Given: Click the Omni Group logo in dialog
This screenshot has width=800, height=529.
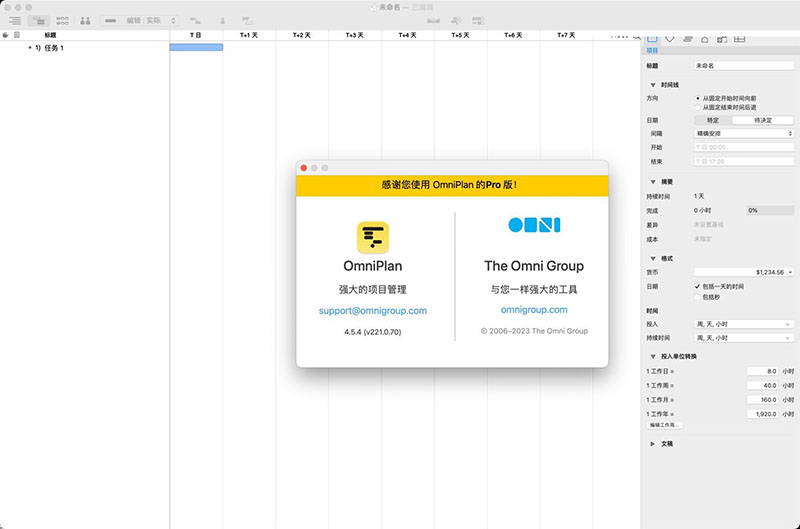Looking at the screenshot, I should click(x=534, y=225).
